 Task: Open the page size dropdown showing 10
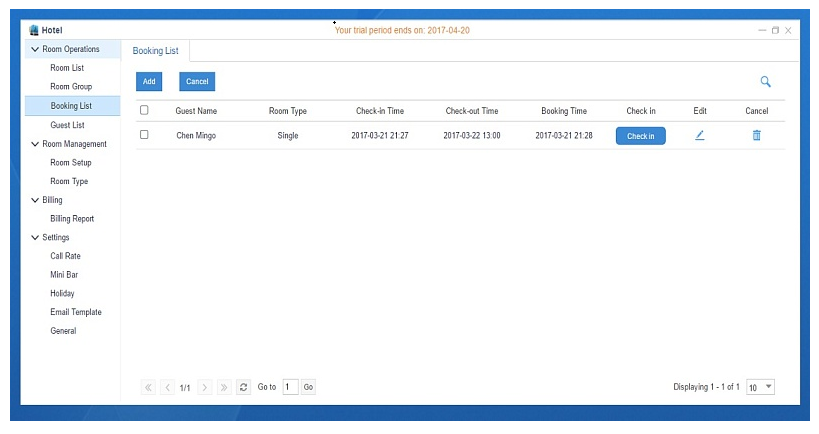761,387
